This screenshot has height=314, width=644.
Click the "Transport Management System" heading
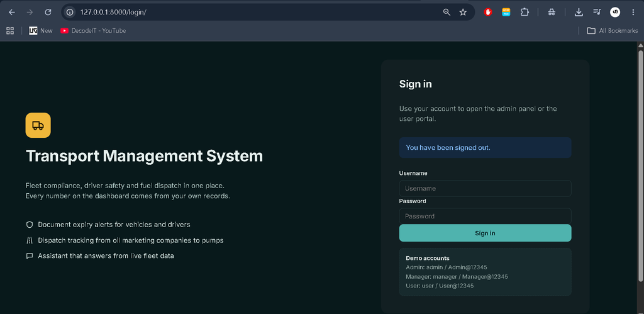144,156
